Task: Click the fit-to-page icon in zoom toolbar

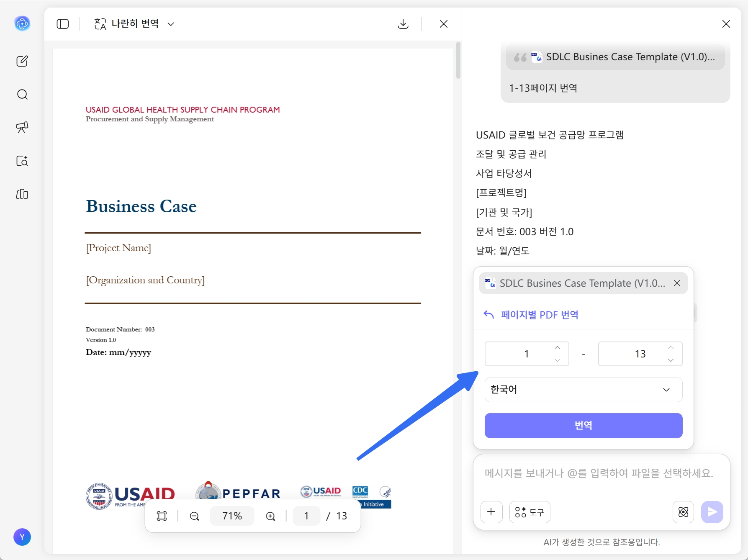Action: click(162, 516)
